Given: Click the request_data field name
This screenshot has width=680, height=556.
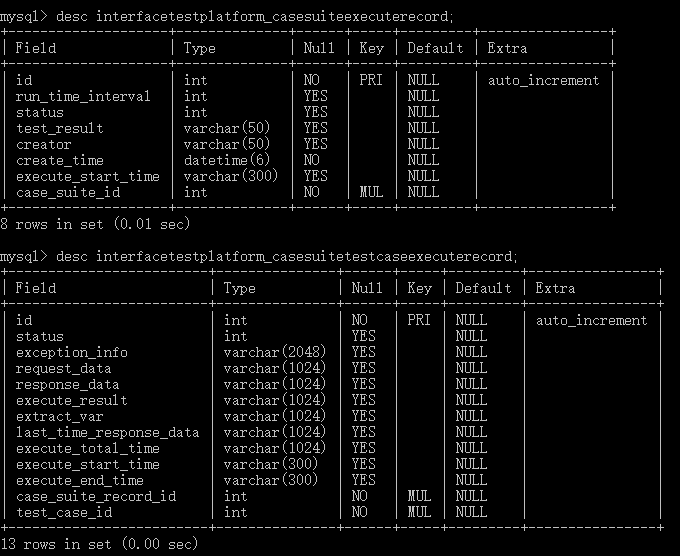Looking at the screenshot, I should (64, 368).
